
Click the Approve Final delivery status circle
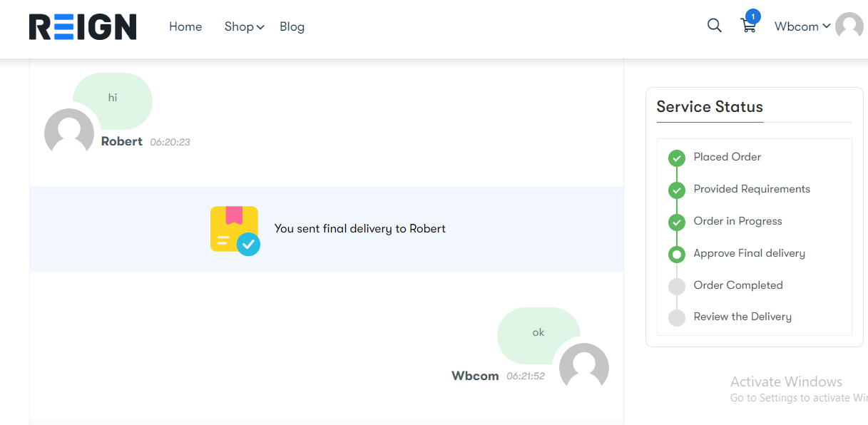click(676, 254)
